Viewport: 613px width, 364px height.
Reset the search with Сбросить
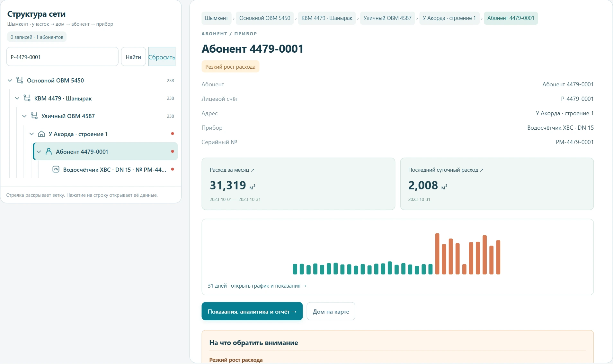tap(162, 57)
